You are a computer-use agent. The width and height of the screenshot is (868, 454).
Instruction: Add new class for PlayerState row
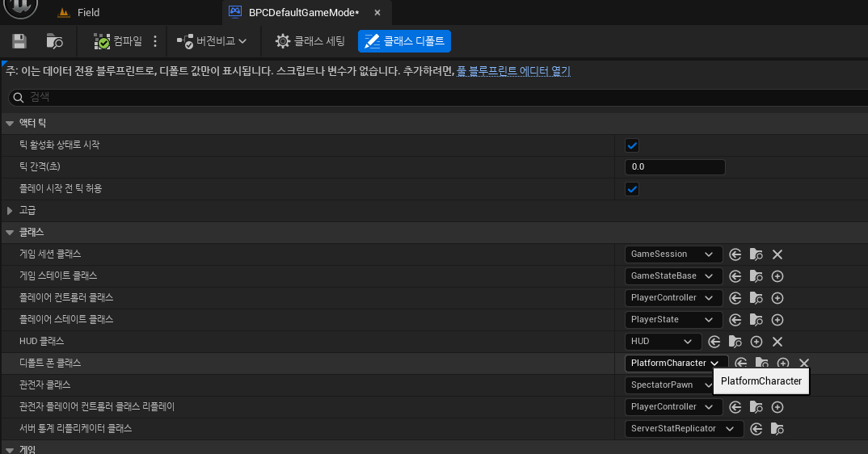coord(777,319)
